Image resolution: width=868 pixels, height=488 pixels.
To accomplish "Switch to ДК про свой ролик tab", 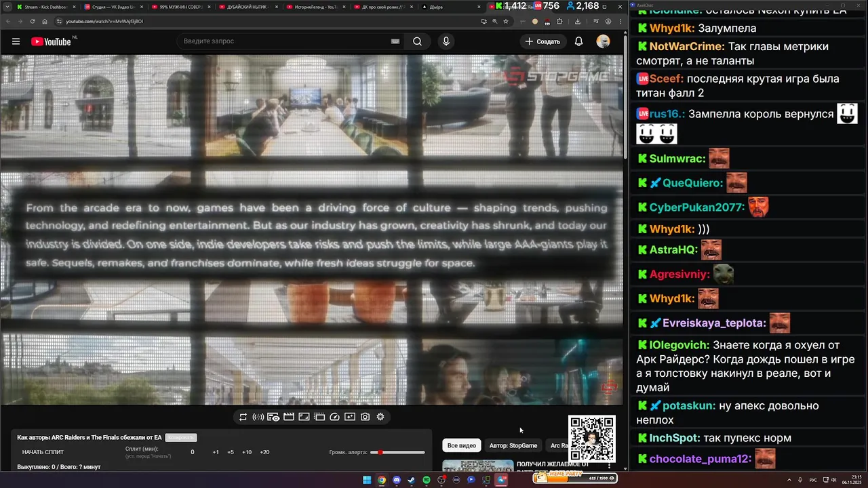I will point(383,7).
